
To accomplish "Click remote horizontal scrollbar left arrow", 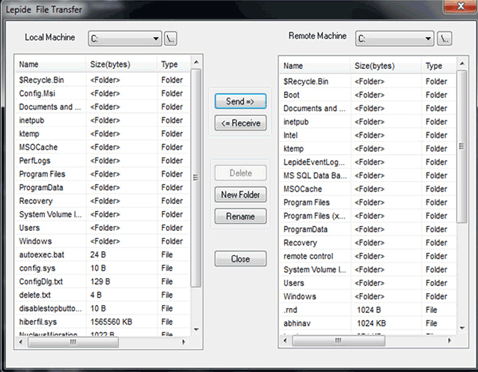I will click(285, 340).
